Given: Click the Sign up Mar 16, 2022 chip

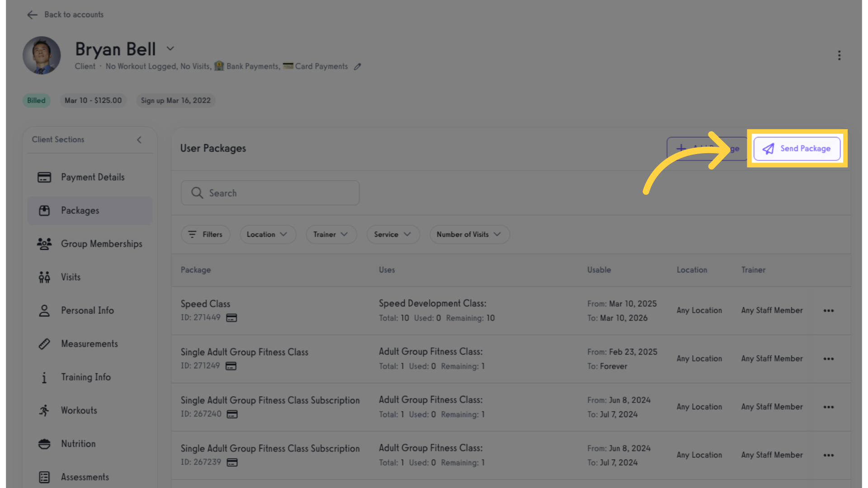Looking at the screenshot, I should click(175, 100).
